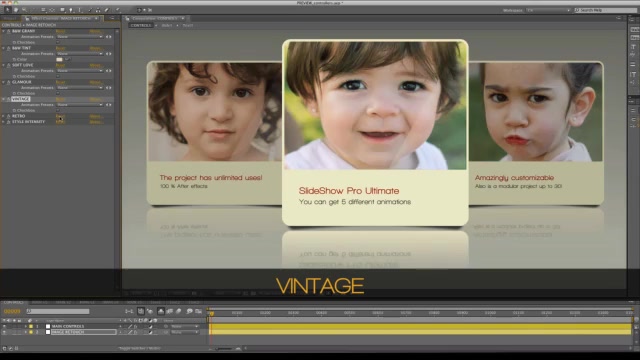Viewport: 640px width, 360px height.
Task: Select the Brush tool in toolbar
Action: point(89,10)
